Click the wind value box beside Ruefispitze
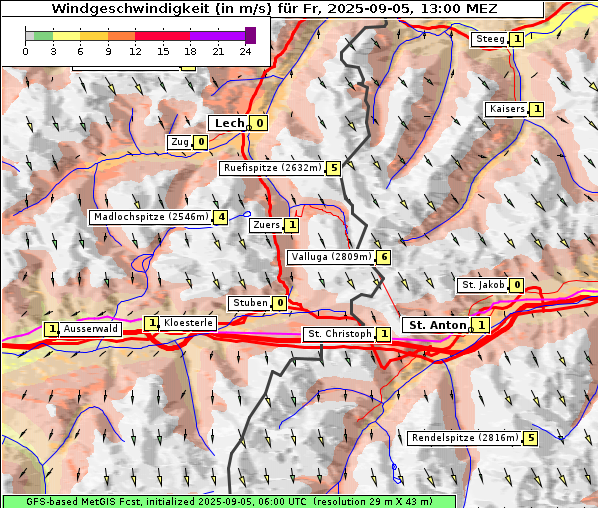This screenshot has width=598, height=508. pos(334,168)
